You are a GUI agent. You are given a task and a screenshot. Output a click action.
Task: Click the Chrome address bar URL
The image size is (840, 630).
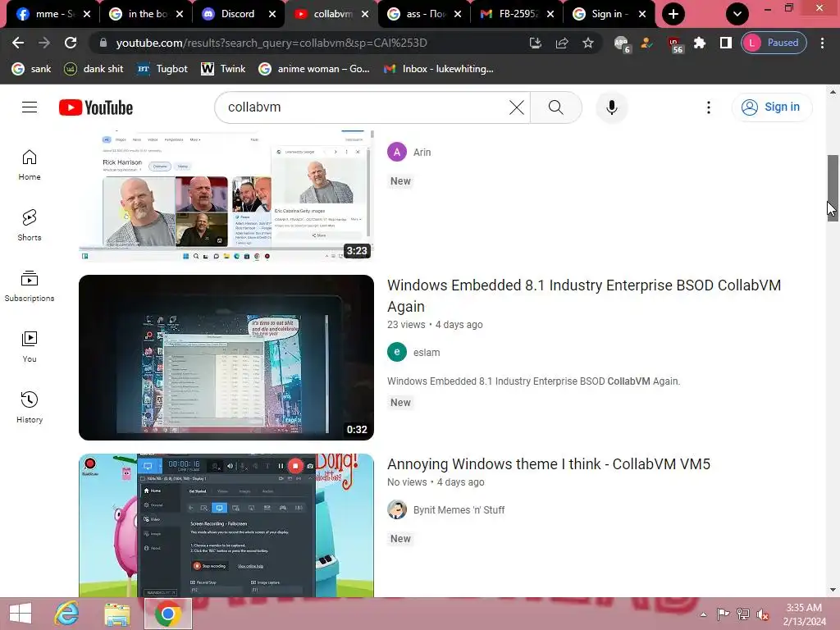point(272,43)
